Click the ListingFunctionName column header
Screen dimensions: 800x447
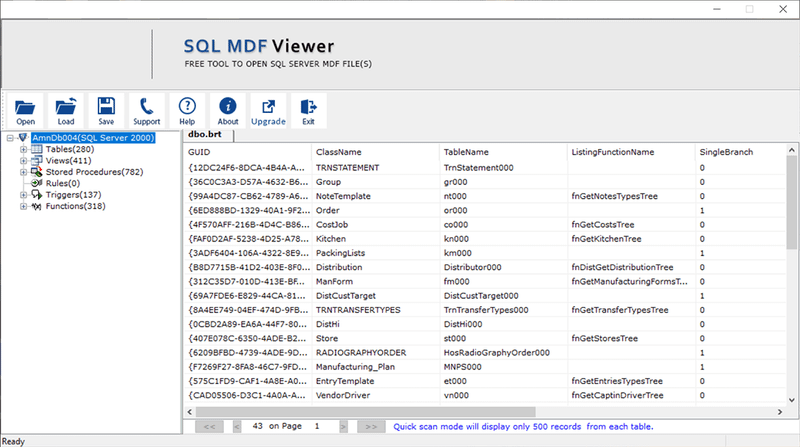tap(631, 152)
